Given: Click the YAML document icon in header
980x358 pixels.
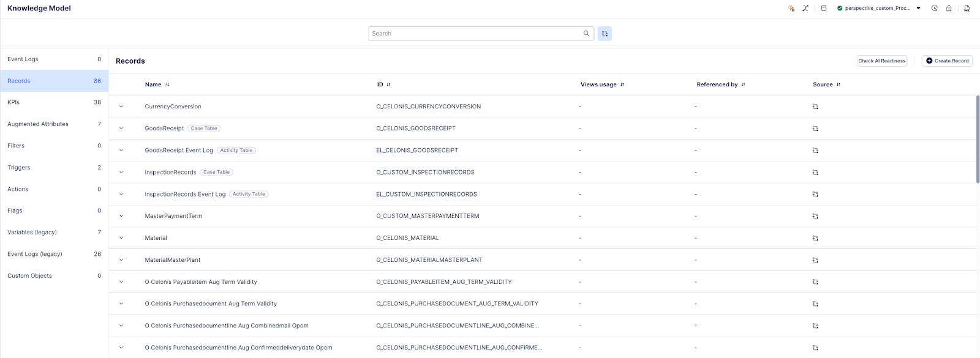Looking at the screenshot, I should pos(967,9).
